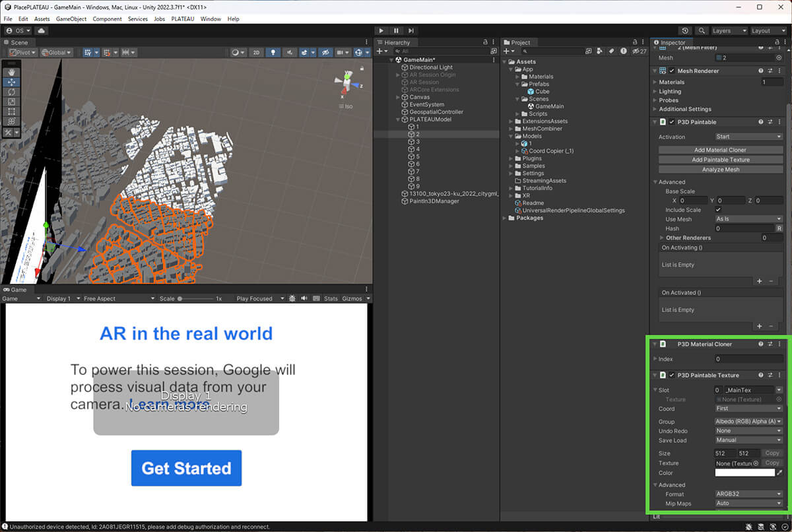Toggle Stats overlay in Game view
The image size is (792, 532).
(x=331, y=298)
